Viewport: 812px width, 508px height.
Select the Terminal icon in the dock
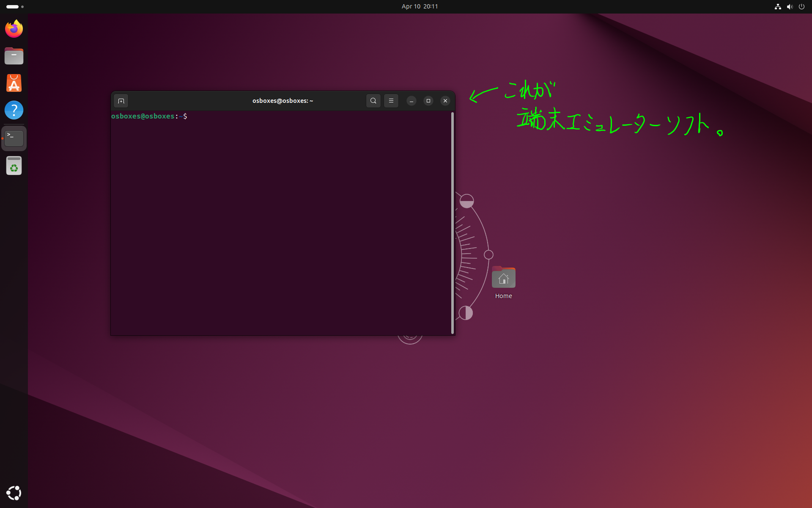14,138
